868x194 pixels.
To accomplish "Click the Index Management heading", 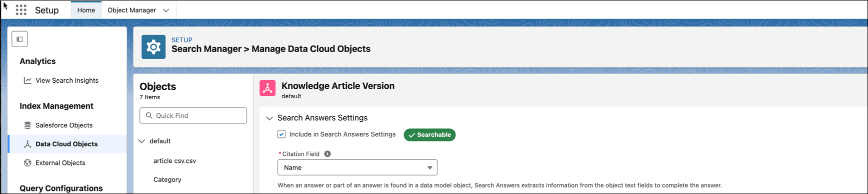I will (x=56, y=106).
